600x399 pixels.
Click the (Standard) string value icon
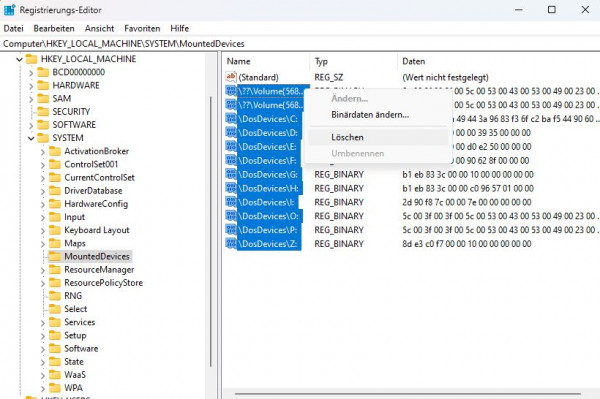click(231, 77)
